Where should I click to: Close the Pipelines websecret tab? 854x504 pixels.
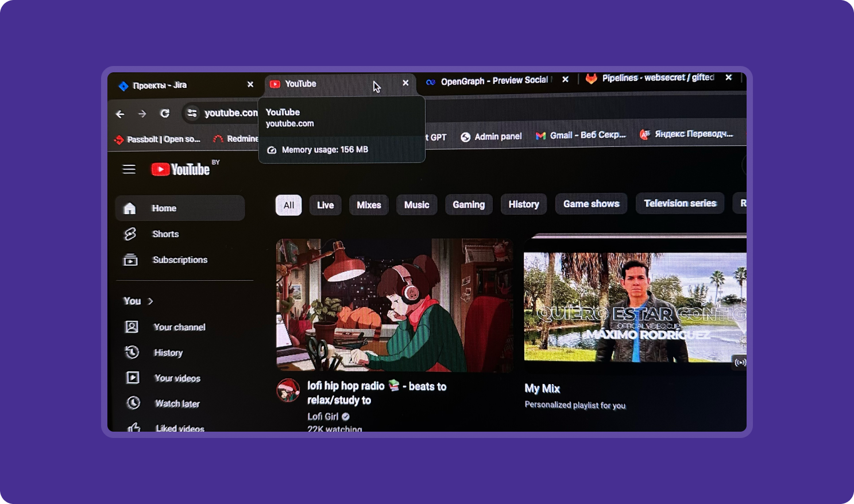pyautogui.click(x=728, y=77)
